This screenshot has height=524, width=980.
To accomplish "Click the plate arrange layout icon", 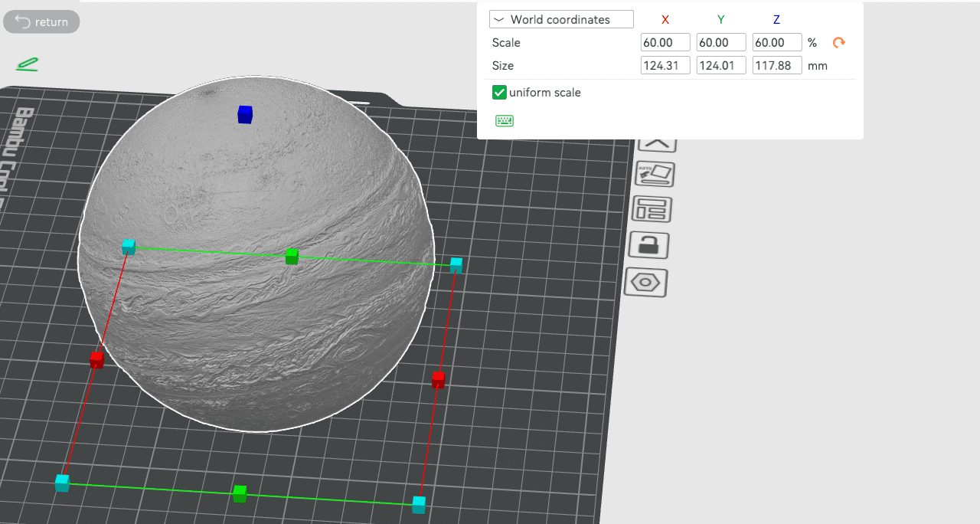I will 652,209.
